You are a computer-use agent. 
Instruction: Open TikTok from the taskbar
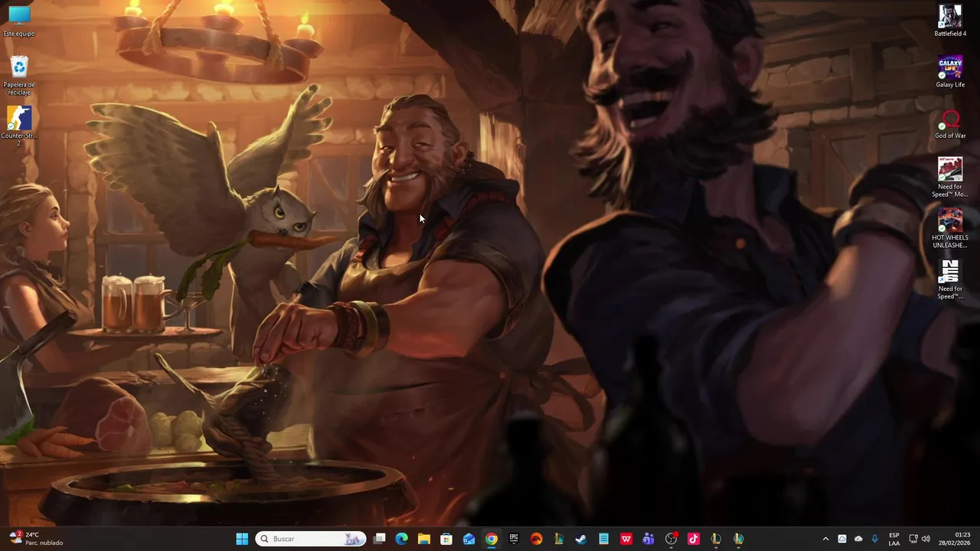coord(694,539)
